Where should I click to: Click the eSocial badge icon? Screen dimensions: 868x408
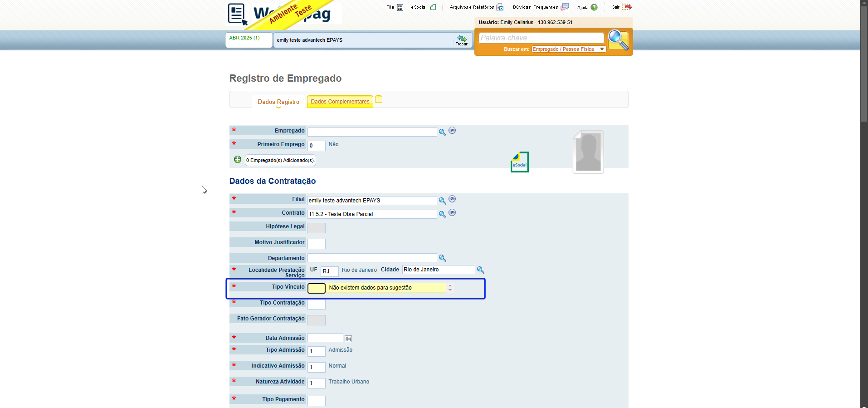[520, 162]
